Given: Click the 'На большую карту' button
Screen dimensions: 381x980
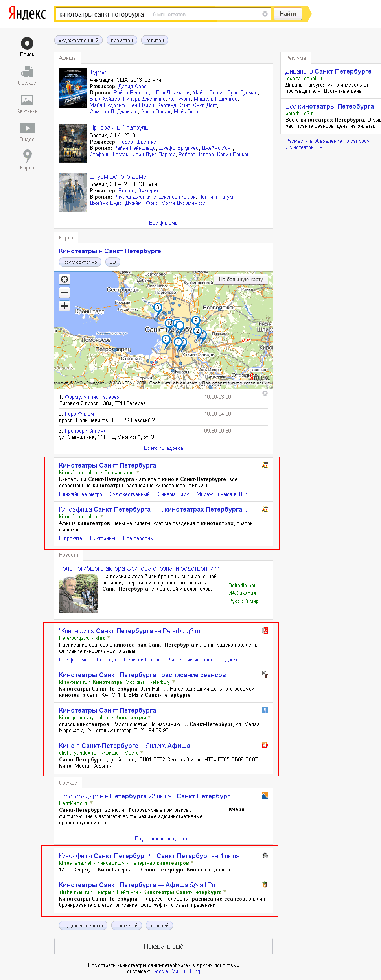Looking at the screenshot, I should (x=241, y=279).
